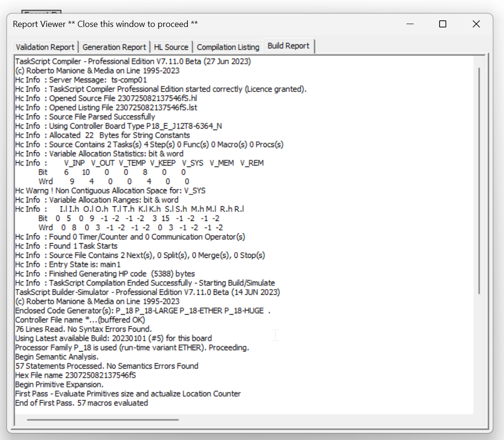
Task: Click 'First Pass - Evaluate Primitives size' line
Action: point(128,394)
